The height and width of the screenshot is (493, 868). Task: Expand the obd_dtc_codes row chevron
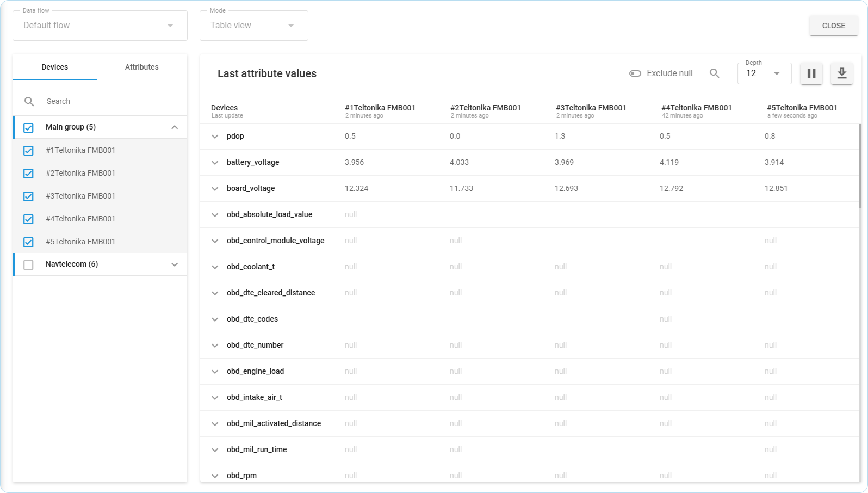(215, 319)
